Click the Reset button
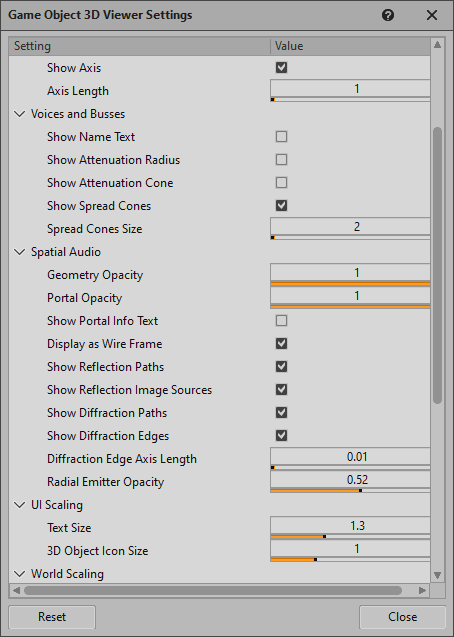Screen dimensions: 454x637 (52, 617)
